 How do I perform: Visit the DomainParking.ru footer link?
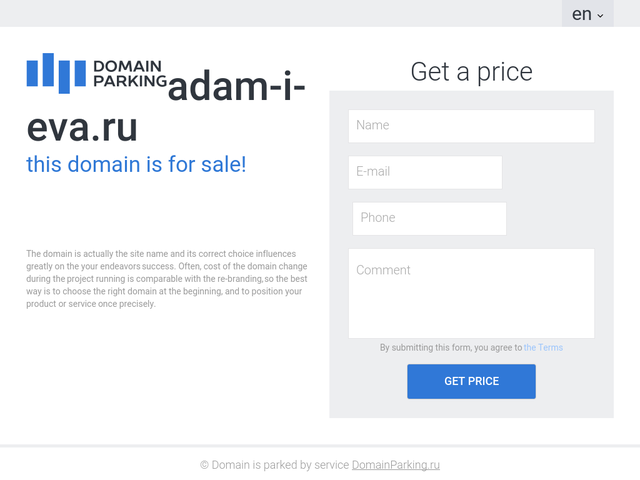396,465
